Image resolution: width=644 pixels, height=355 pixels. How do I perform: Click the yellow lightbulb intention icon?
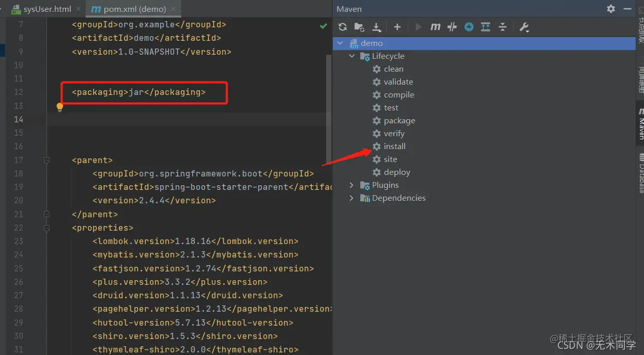[60, 107]
